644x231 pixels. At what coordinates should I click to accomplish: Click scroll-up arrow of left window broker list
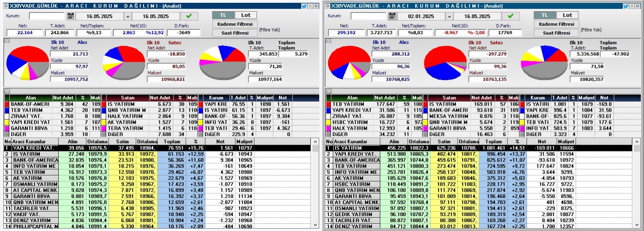click(x=315, y=142)
